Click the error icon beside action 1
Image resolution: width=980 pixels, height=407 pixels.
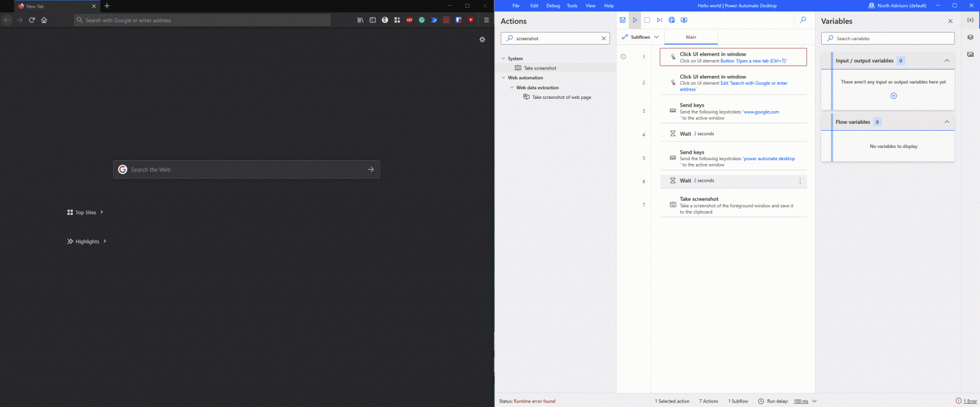tap(623, 57)
